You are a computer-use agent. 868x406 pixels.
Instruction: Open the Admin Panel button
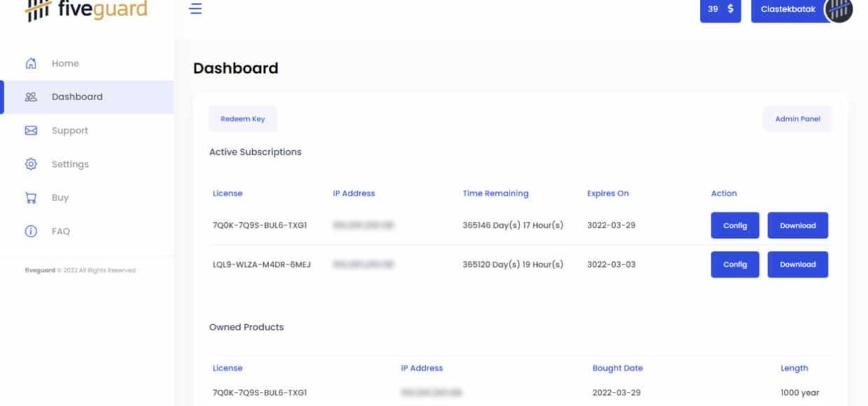click(797, 119)
